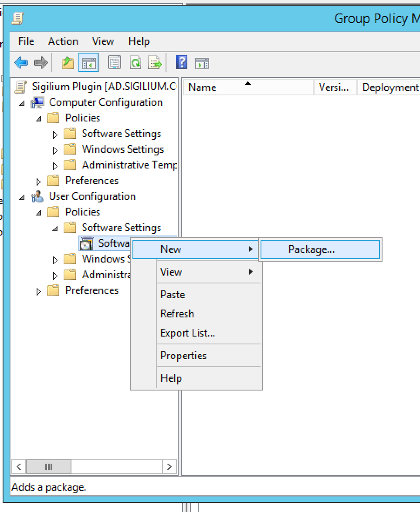Expand Windows Settings under Computer Configuration

click(55, 150)
